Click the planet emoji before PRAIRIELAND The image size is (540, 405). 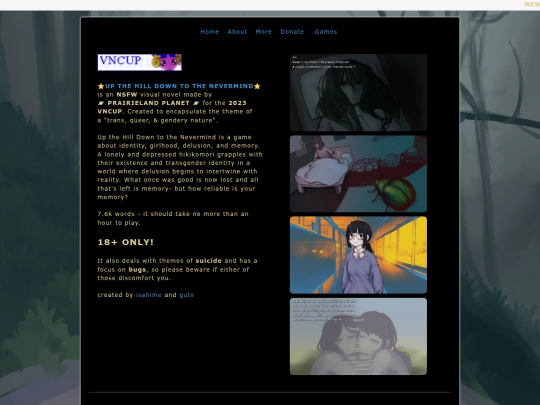(101, 103)
